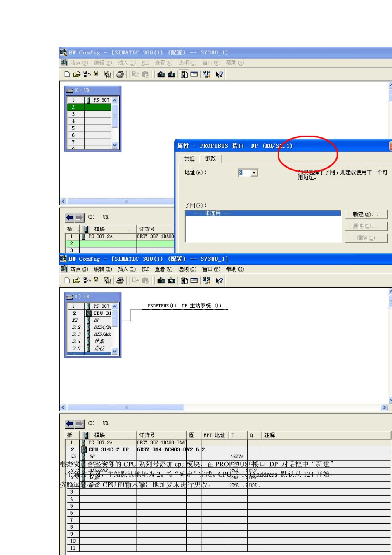The height and width of the screenshot is (555, 392).
Task: Click 删除(L) button in PROFIBUS dialog
Action: coord(366,238)
